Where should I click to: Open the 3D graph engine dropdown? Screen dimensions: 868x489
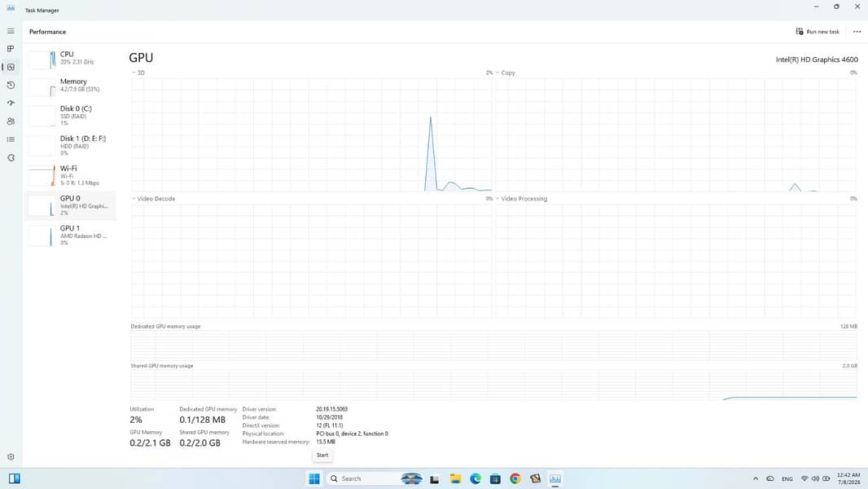[x=138, y=73]
